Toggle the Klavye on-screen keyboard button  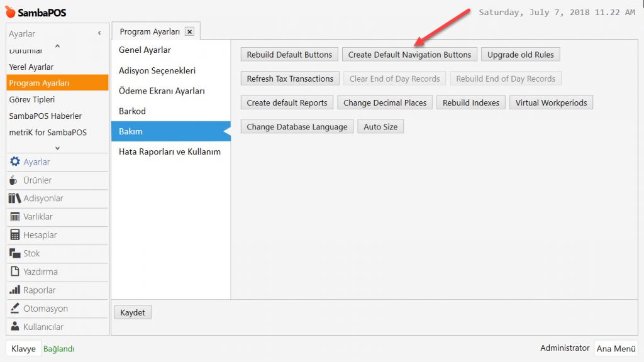(23, 348)
